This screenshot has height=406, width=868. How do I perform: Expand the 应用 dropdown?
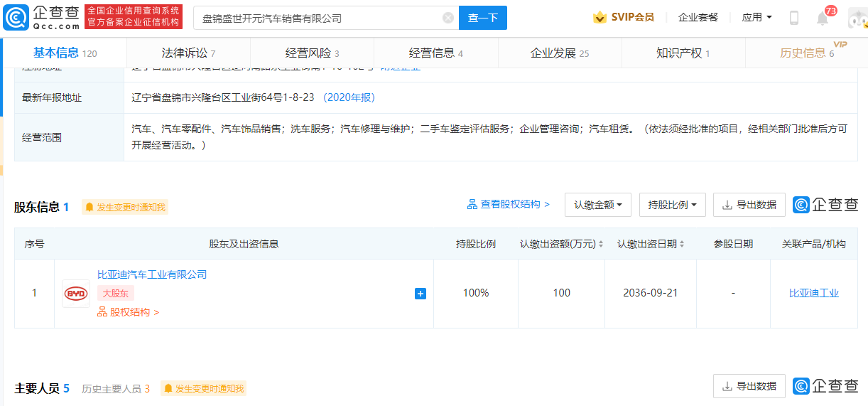tap(756, 17)
